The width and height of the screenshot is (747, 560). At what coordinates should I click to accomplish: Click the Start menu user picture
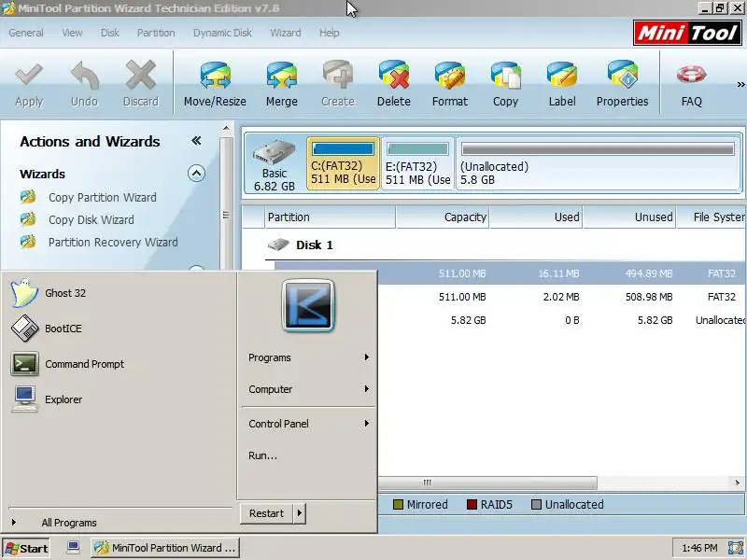tap(308, 305)
